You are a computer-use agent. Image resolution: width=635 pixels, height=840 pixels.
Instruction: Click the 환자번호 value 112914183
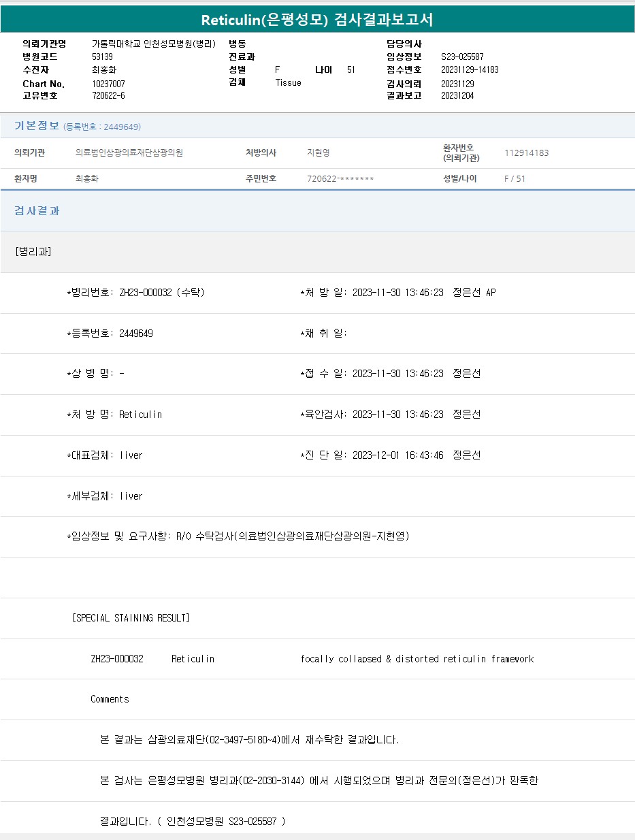[x=526, y=153]
